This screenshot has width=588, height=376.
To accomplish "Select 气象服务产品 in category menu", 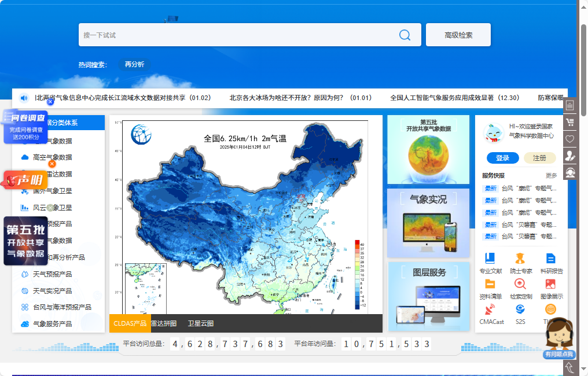I will (x=53, y=324).
